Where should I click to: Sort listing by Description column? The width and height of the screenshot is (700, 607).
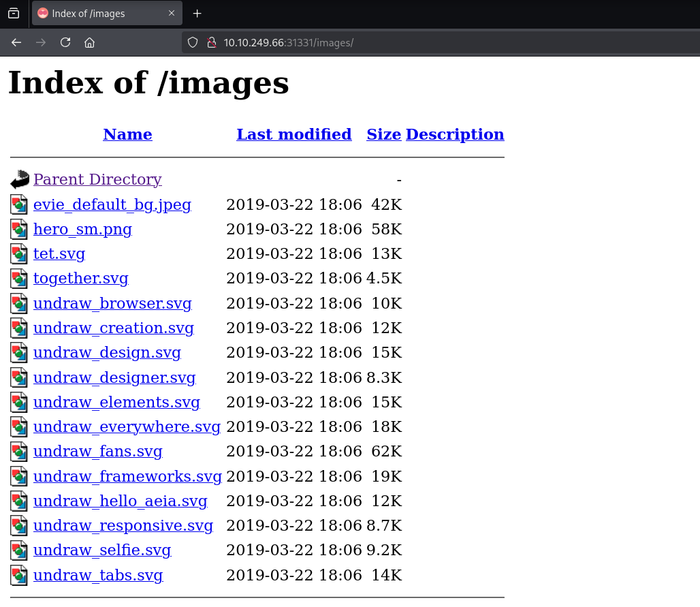(x=454, y=135)
